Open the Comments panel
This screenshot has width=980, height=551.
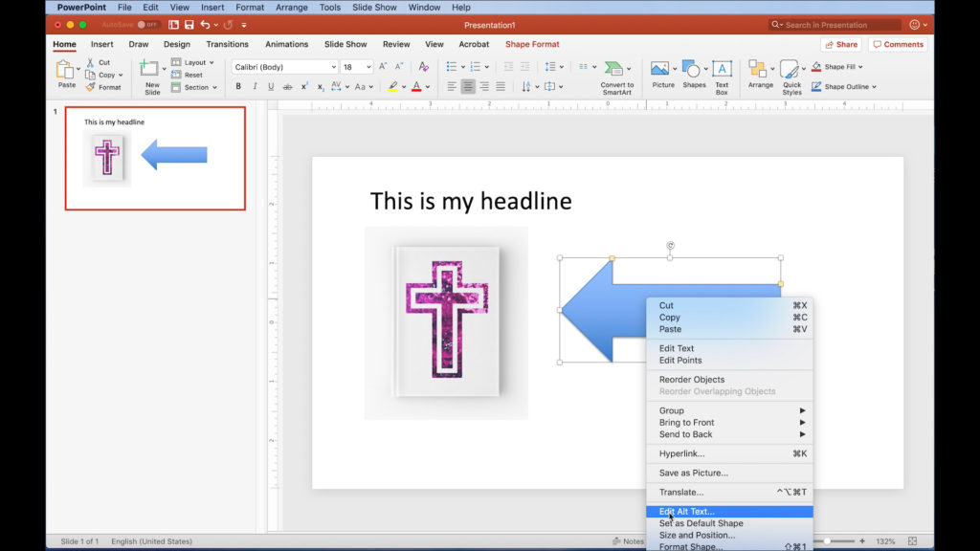click(x=898, y=44)
